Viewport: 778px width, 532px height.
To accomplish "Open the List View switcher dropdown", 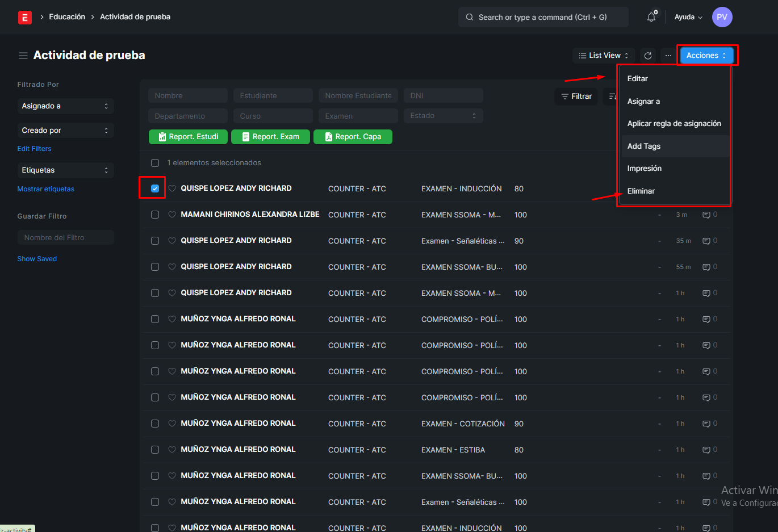I will pos(603,56).
